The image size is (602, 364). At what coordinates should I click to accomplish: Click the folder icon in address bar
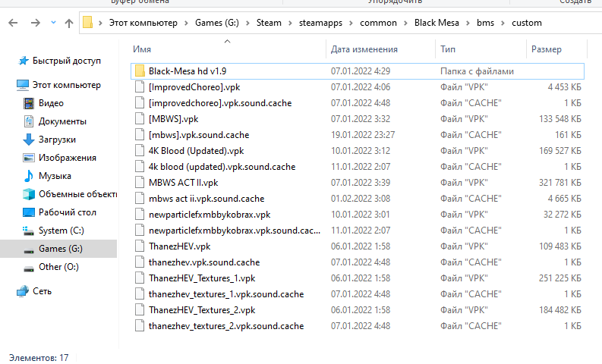[x=87, y=22]
